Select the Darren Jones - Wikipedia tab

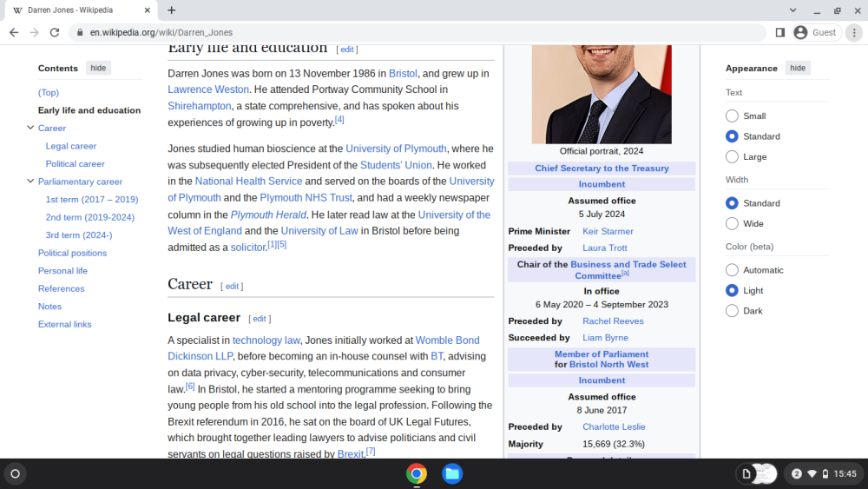80,10
